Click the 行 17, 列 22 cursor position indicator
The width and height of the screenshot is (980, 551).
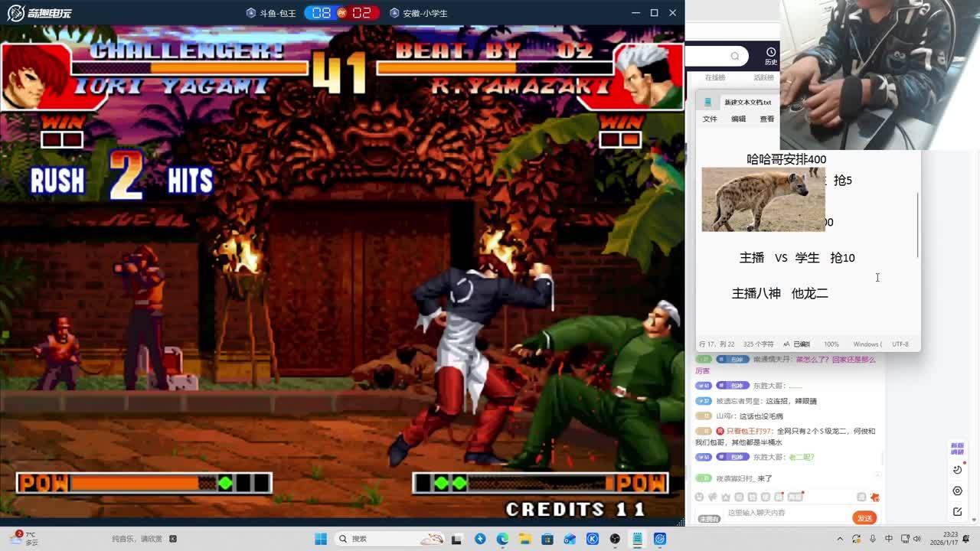tap(717, 344)
